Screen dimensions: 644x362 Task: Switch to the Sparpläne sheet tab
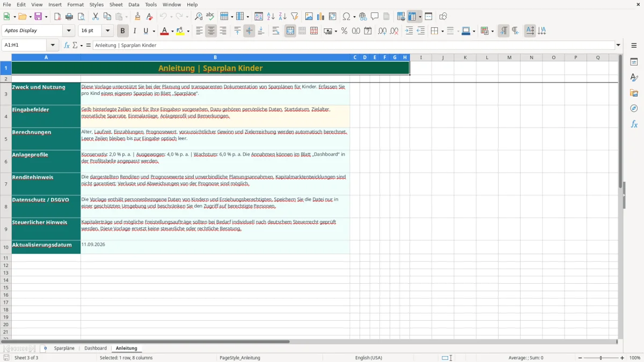point(64,349)
